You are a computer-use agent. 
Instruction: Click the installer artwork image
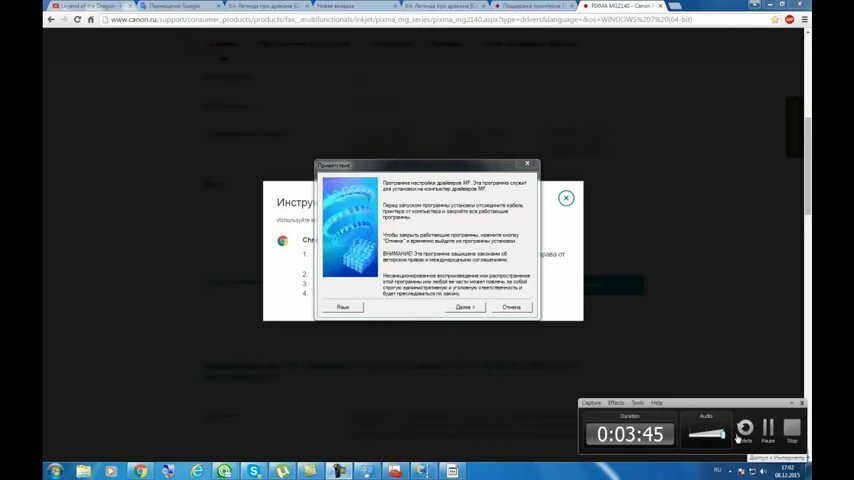point(350,227)
